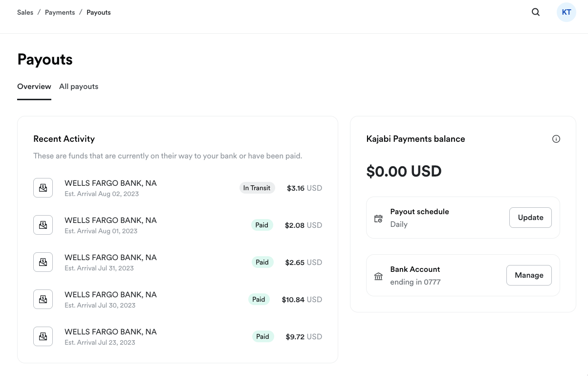Navigate to Payments breadcrumb link
The width and height of the screenshot is (588, 376).
(60, 12)
